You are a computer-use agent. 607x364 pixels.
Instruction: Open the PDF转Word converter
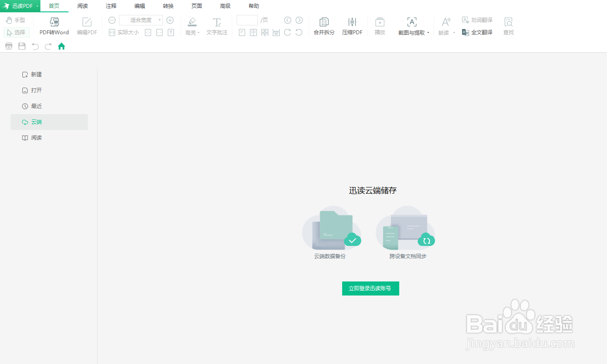tap(54, 27)
